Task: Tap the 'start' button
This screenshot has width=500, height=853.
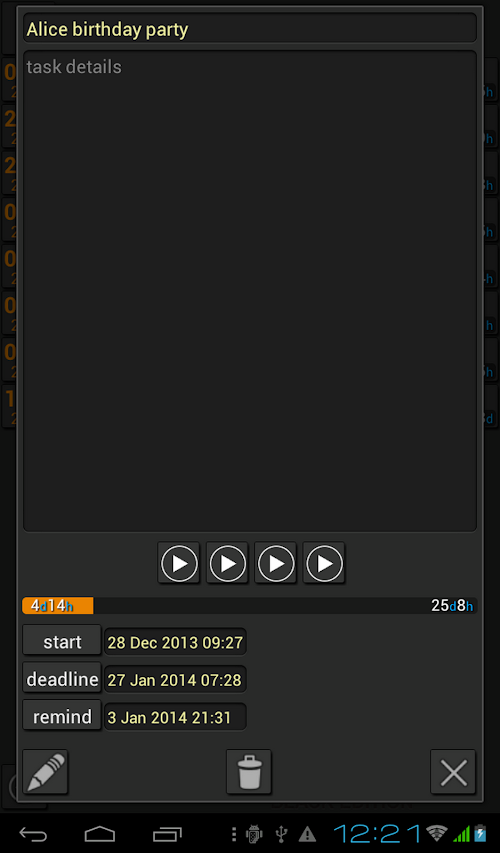Action: 62,641
